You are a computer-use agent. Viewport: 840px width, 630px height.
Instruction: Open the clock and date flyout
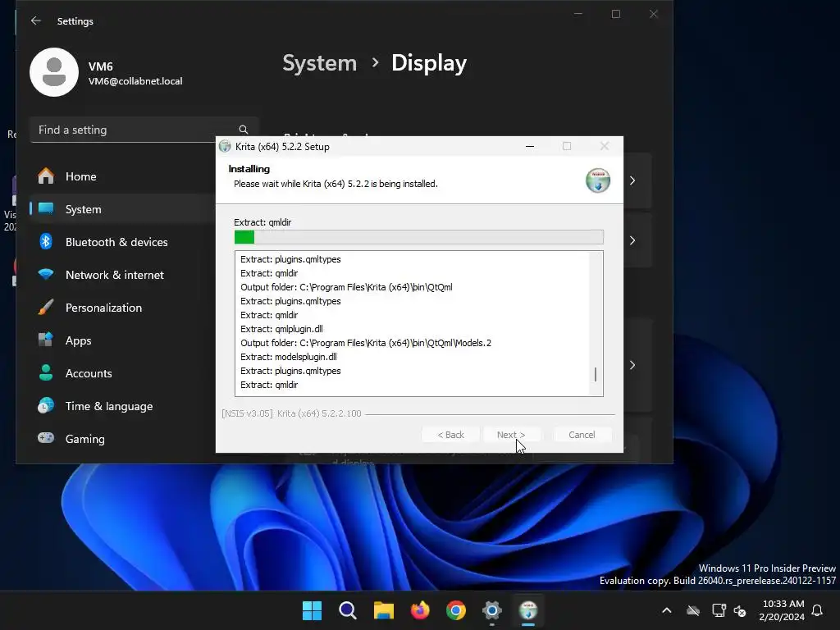(782, 610)
